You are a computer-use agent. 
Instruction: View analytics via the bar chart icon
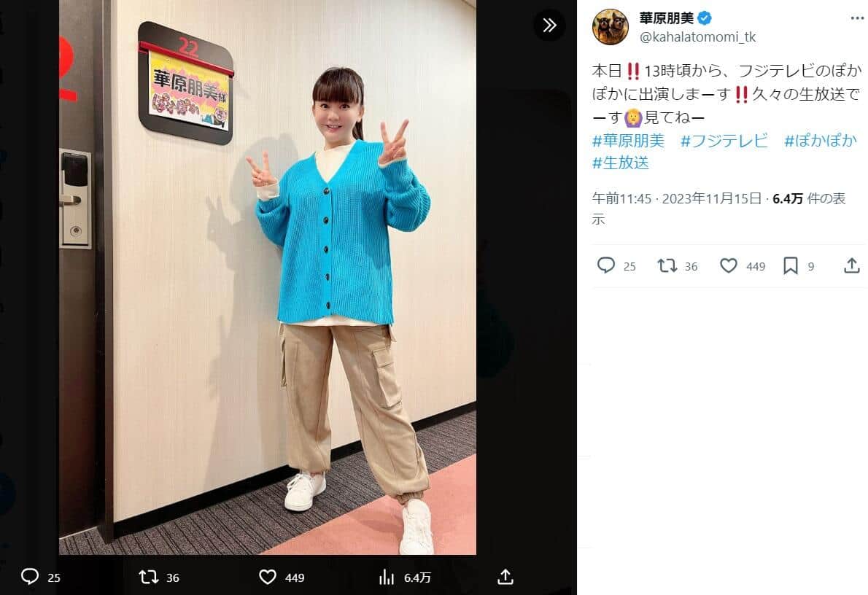pos(387,577)
